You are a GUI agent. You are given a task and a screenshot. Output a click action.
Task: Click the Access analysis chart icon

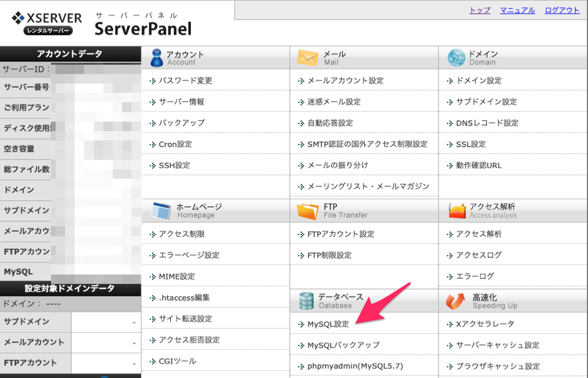457,211
